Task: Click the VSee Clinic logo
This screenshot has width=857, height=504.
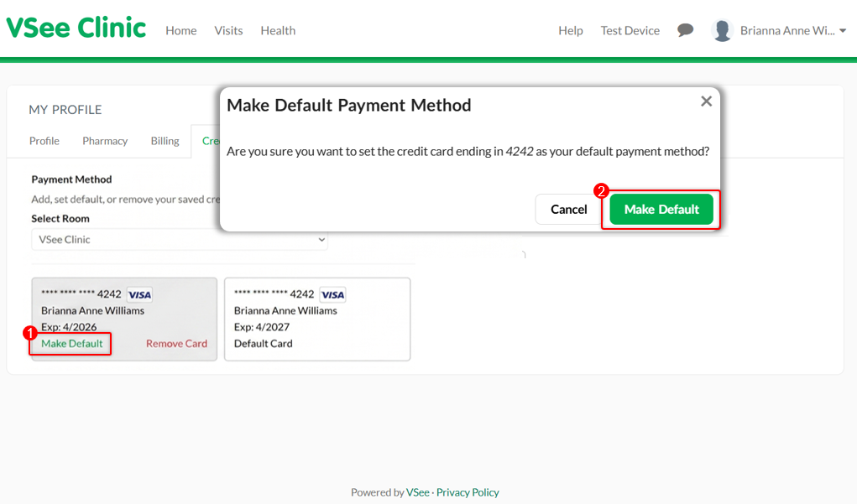Action: 76,29
